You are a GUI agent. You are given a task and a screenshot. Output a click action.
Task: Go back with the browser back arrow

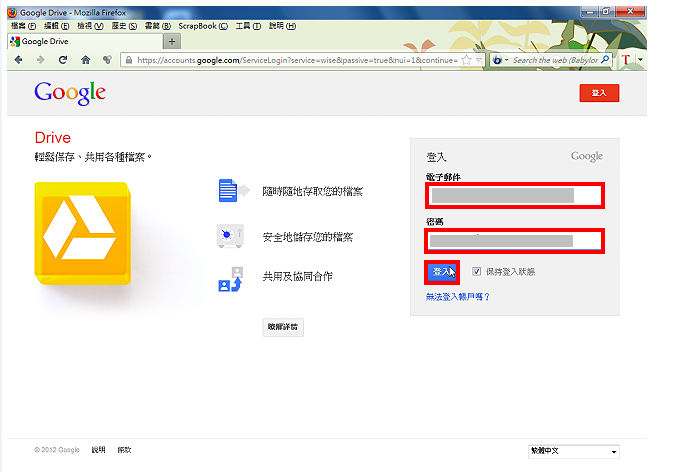(x=18, y=60)
